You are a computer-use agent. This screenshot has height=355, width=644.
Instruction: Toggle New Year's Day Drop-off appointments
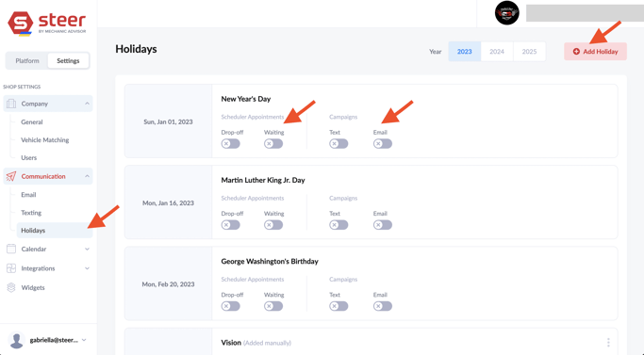(x=230, y=144)
